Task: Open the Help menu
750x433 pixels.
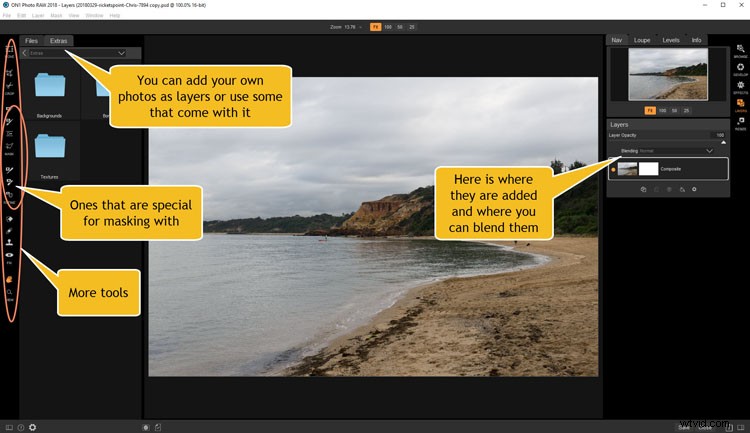Action: click(x=115, y=15)
